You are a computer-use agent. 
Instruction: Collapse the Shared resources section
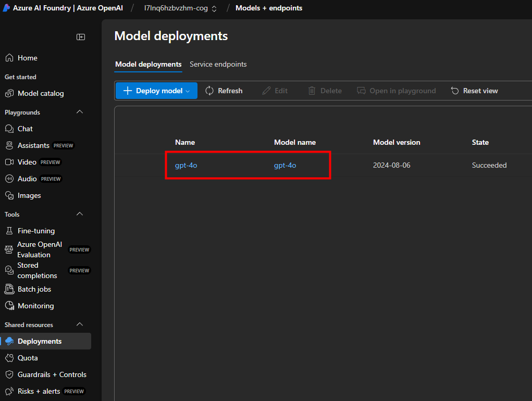80,325
